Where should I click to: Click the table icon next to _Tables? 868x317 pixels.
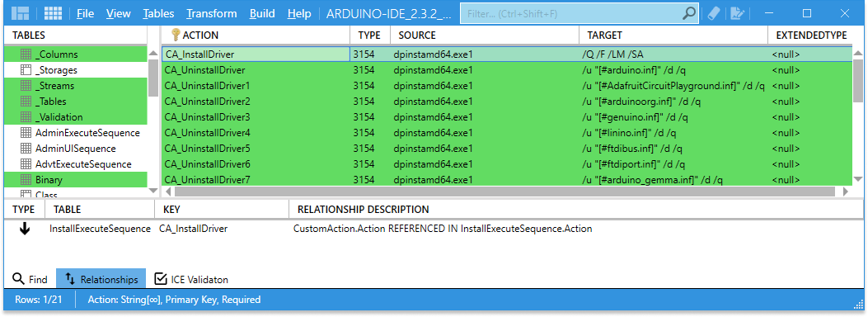coord(26,102)
